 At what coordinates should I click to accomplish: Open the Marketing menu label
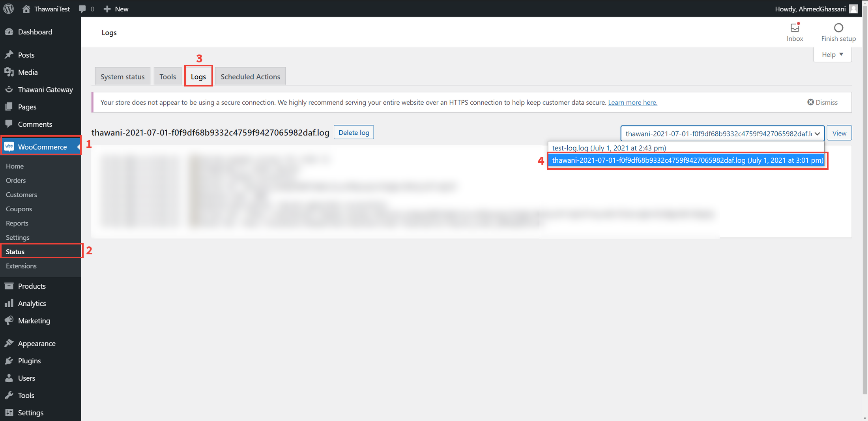(34, 321)
